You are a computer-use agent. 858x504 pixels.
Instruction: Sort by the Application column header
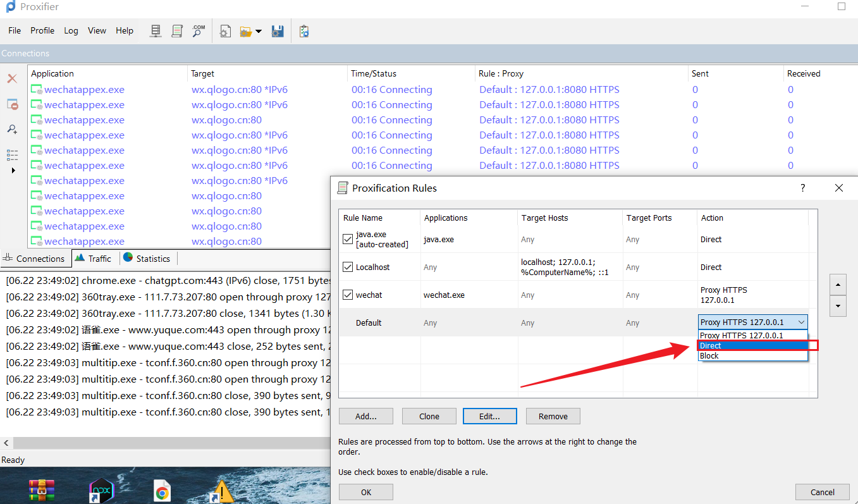[107, 73]
